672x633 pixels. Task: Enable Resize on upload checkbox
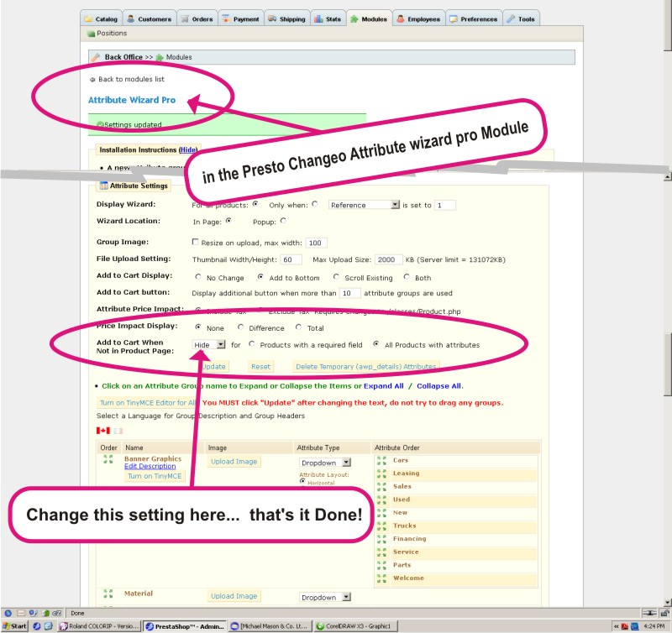pos(195,242)
